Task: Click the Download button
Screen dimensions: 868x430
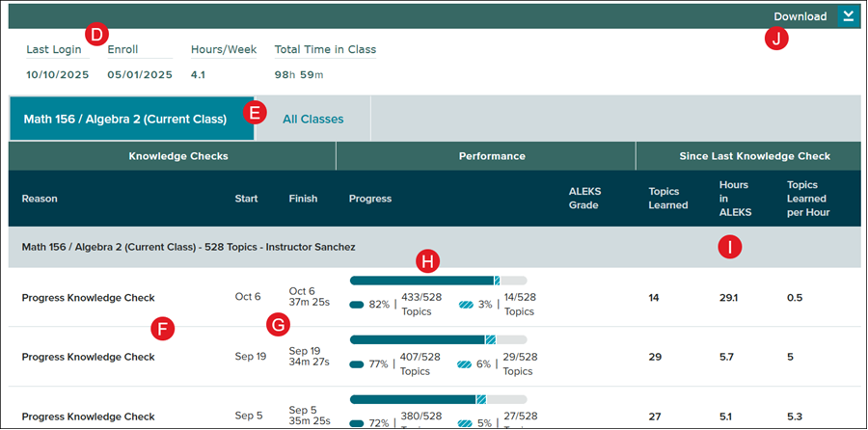Action: coord(800,16)
